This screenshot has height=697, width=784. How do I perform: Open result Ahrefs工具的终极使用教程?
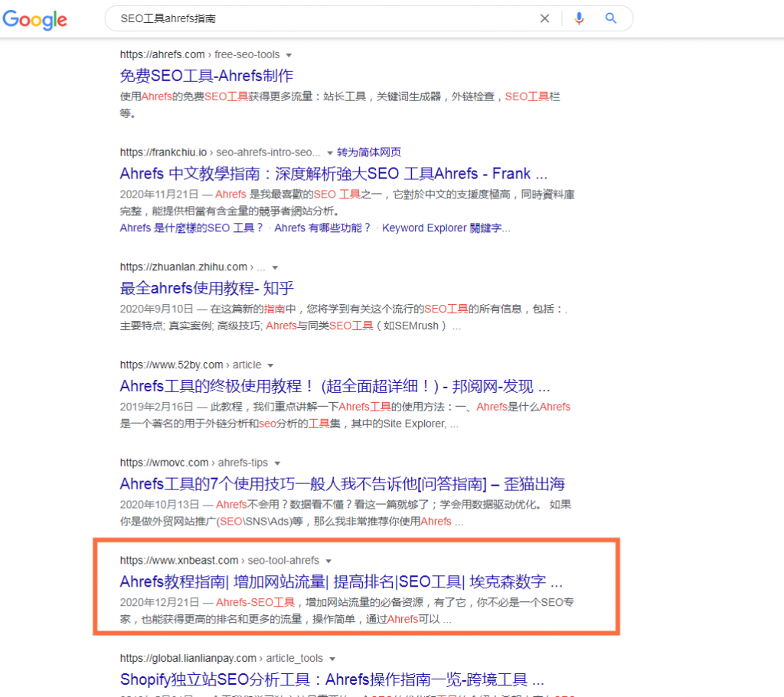click(335, 386)
